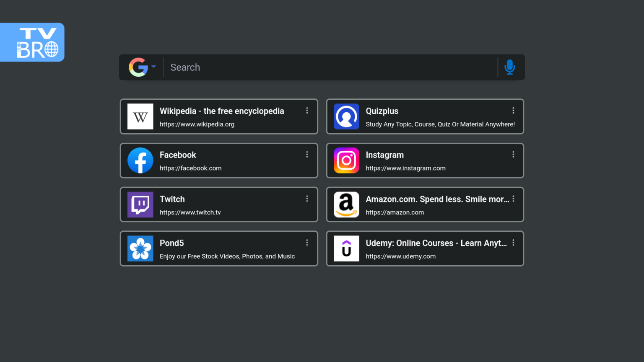Open Instagram shortcut three-dot menu
Screen dimensions: 644x362
(513, 155)
